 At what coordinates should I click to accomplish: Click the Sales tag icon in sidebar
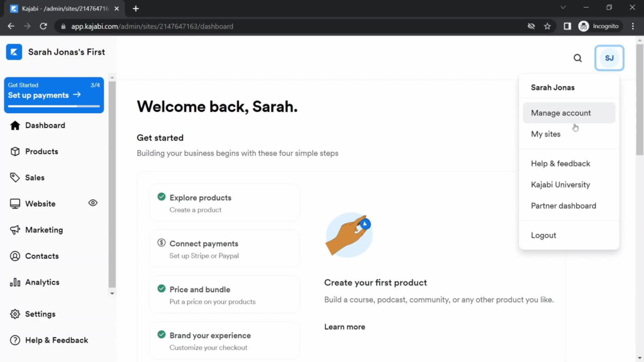15,178
